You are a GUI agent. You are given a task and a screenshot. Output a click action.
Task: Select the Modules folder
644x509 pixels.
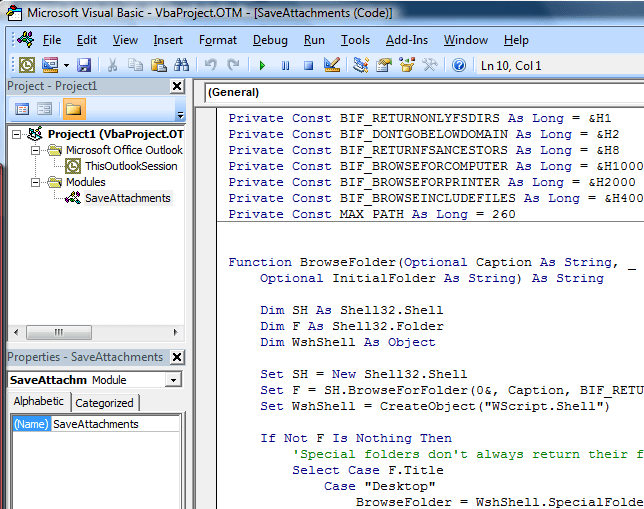tap(85, 182)
